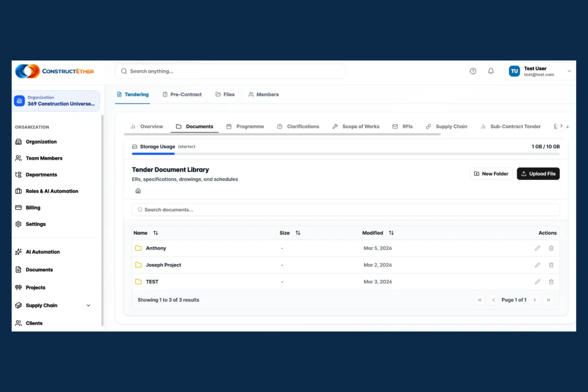Click the sub-tab horizontal scrollbar
Viewport: 588px width, 392px height.
pos(282,134)
